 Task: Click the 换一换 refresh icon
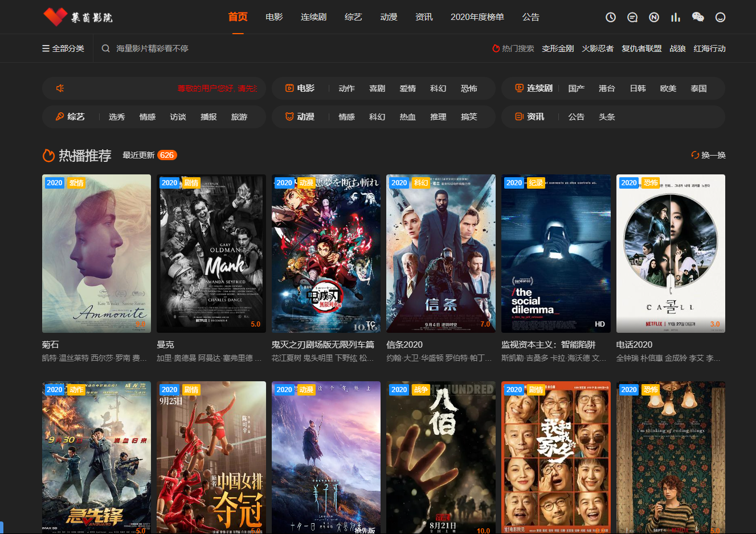[695, 155]
